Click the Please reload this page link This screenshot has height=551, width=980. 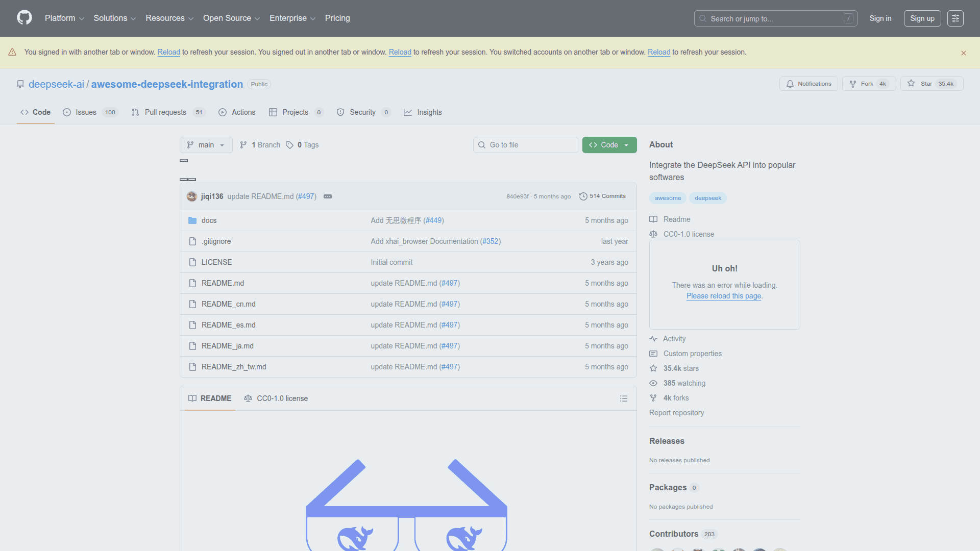(x=723, y=296)
